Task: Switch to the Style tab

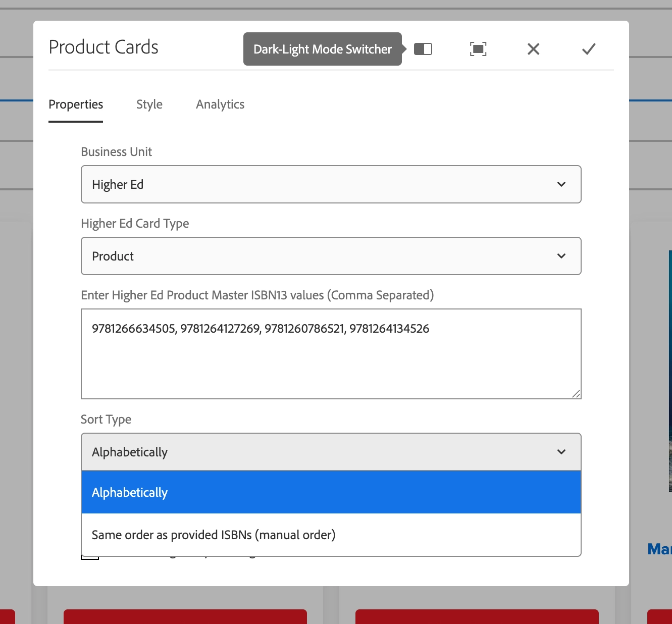Action: click(149, 105)
